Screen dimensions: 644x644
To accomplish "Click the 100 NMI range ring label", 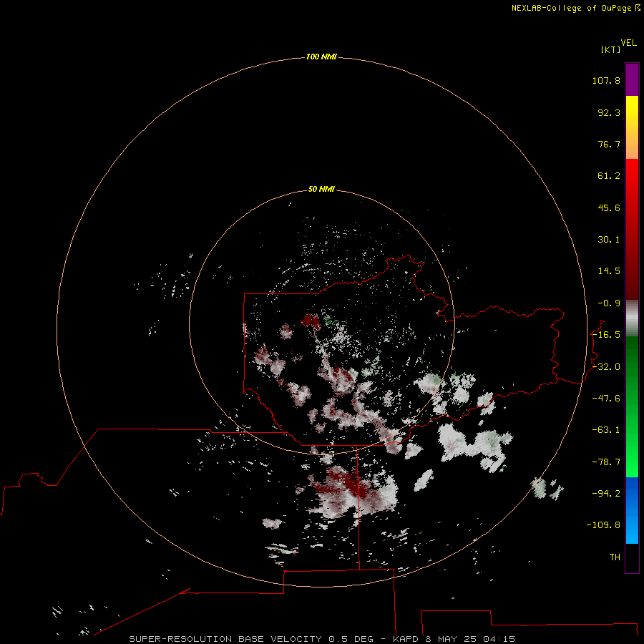I will tap(321, 57).
